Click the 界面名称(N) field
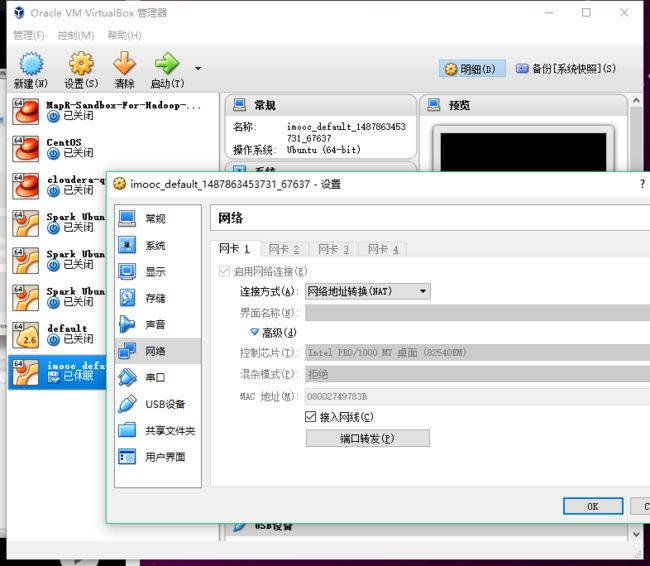This screenshot has height=566, width=650. point(478,313)
